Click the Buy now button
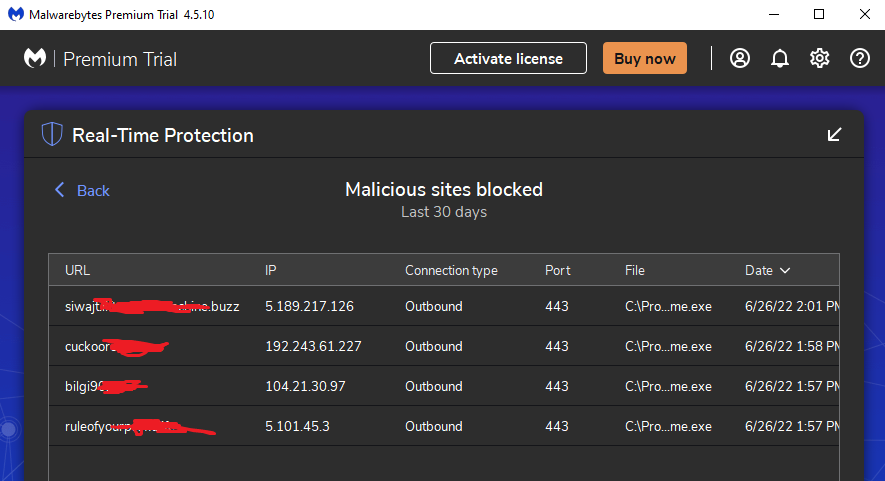885x481 pixels. (x=645, y=58)
